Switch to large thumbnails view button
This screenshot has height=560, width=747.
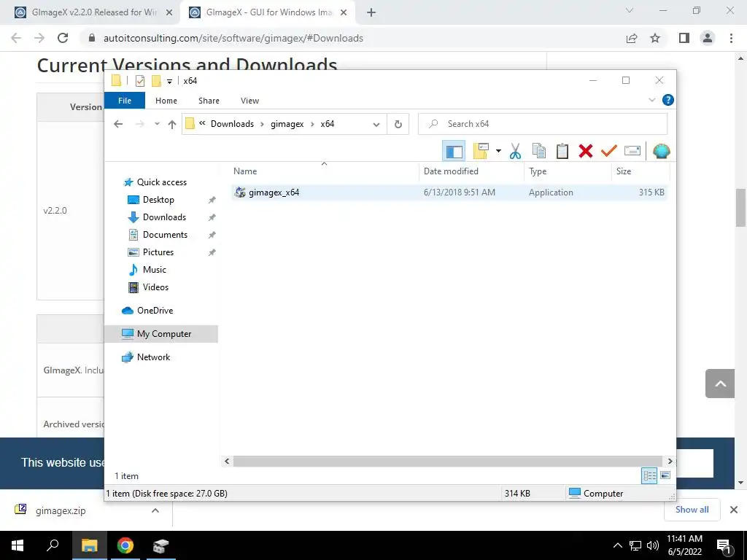coord(665,475)
